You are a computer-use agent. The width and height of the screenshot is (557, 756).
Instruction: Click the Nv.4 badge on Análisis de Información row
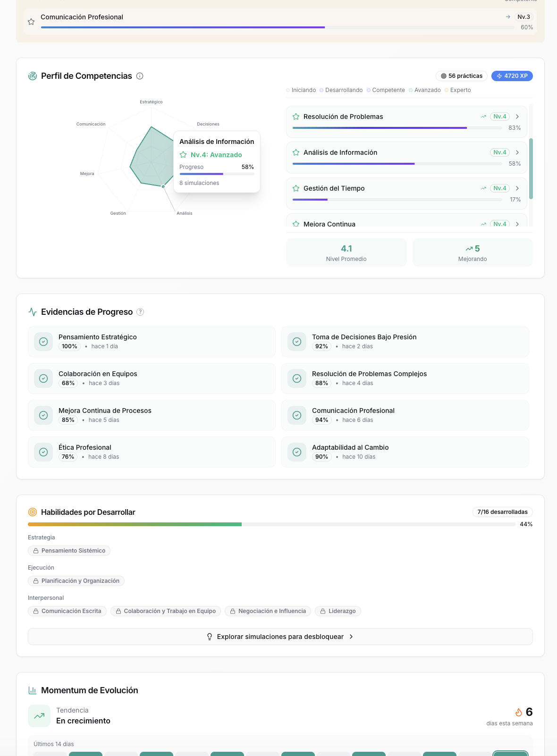tap(500, 152)
